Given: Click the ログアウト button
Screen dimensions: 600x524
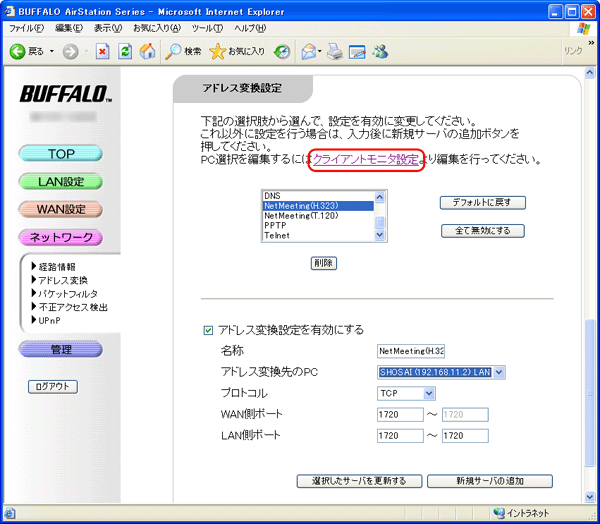Looking at the screenshot, I should [53, 387].
